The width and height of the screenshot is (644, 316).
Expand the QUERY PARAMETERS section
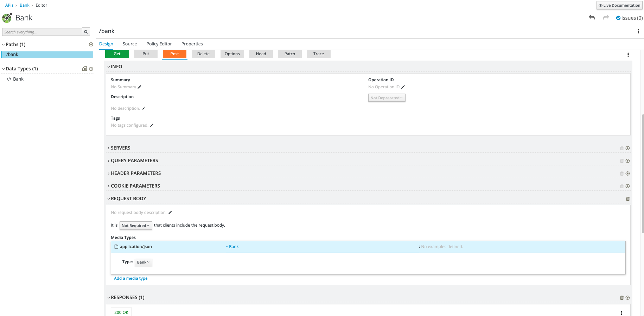[109, 161]
